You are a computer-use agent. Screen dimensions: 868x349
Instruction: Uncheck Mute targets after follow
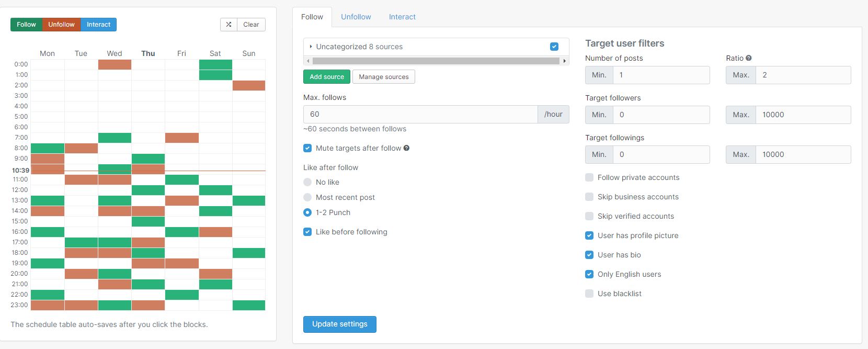(x=307, y=148)
